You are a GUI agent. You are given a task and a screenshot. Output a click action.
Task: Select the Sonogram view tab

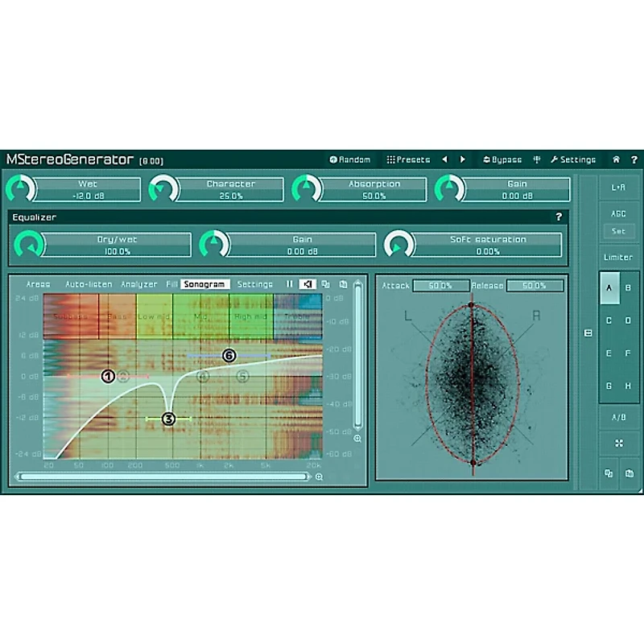pos(205,284)
